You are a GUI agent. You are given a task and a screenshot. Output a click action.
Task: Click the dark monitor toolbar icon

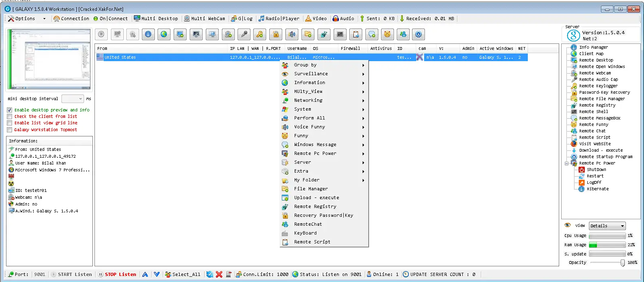tap(196, 35)
